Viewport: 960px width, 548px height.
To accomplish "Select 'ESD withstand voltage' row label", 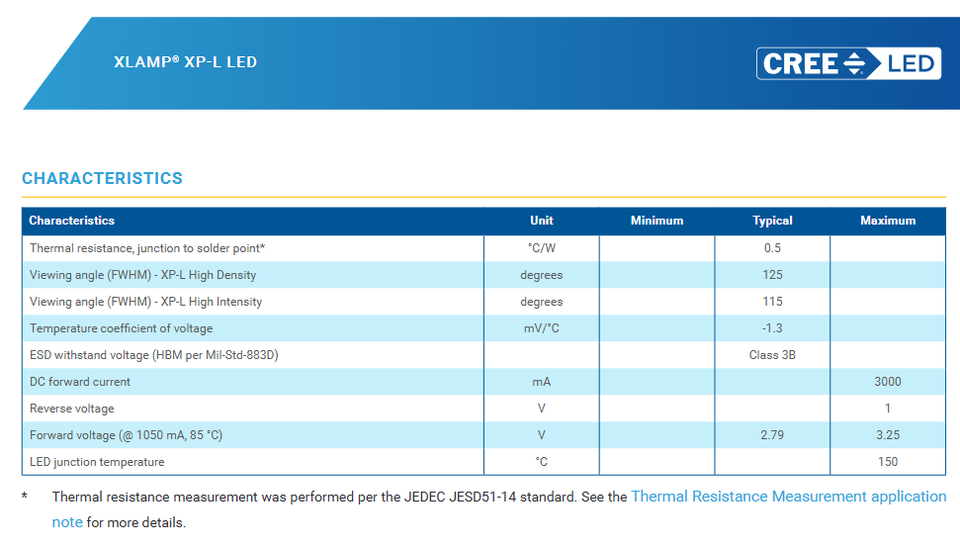I will [x=154, y=355].
